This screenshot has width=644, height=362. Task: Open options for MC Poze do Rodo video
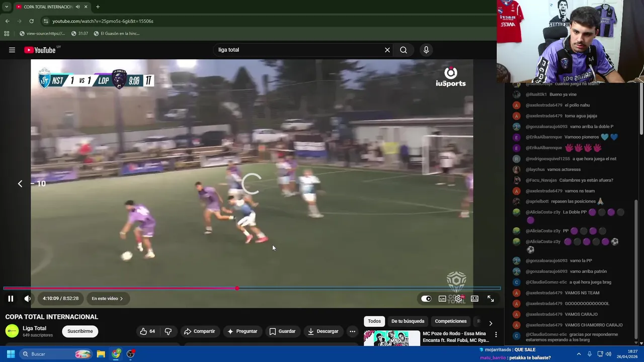(496, 335)
